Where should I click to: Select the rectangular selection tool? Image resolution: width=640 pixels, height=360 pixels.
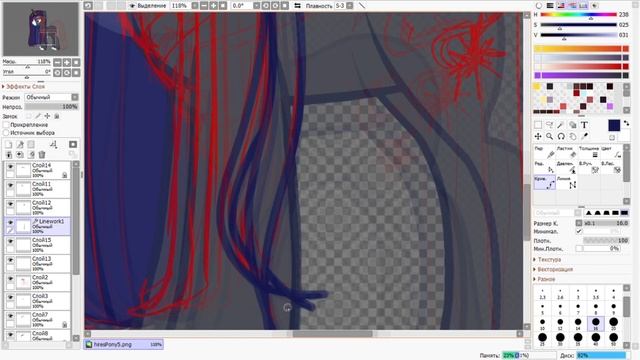point(538,125)
